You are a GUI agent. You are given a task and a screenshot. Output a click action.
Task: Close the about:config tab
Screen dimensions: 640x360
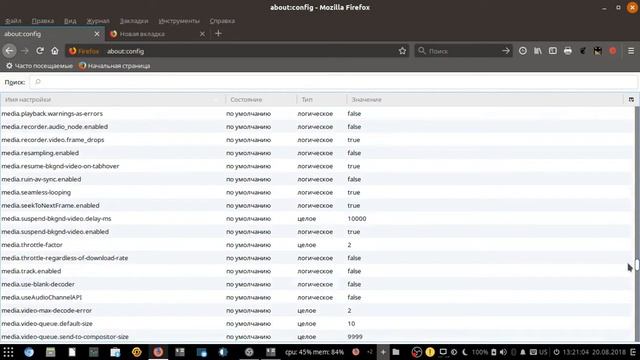(x=97, y=34)
